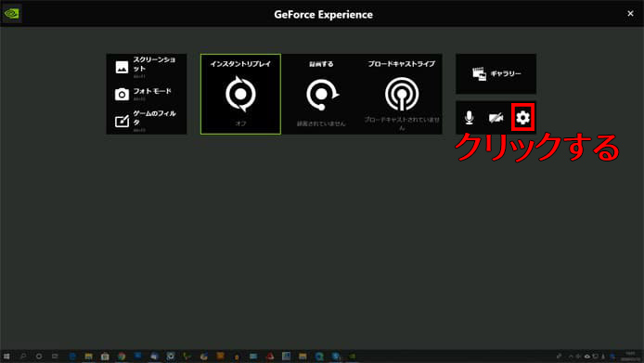Click the インスタントリプレイ instant replay tile
This screenshot has height=363, width=644.
[240, 94]
